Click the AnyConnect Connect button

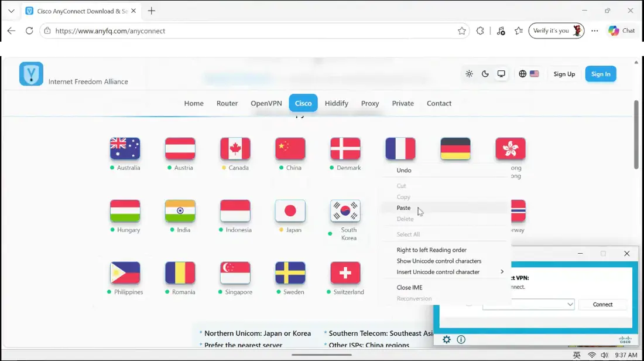coord(602,304)
